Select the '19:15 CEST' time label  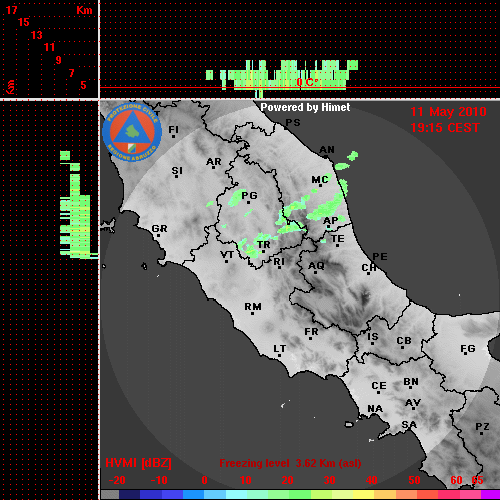[x=445, y=128]
